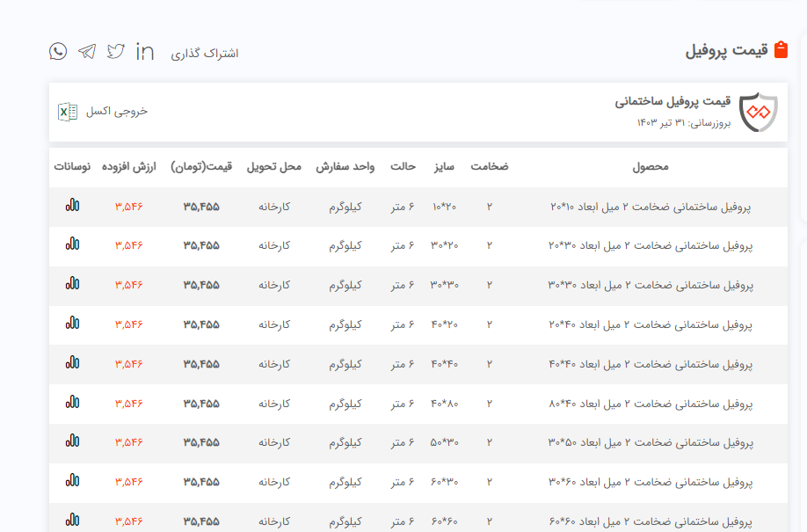
Task: Click the خروجی اکسل export link
Action: 116,112
